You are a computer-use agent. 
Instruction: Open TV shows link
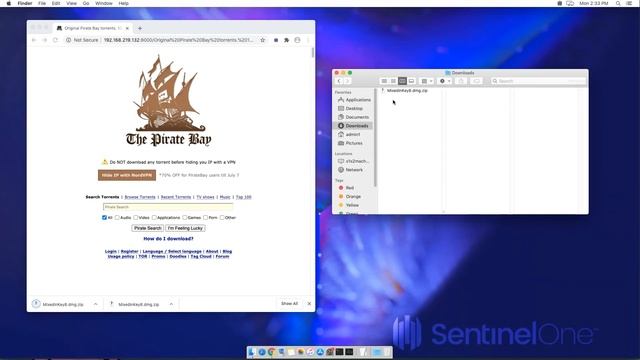[205, 197]
